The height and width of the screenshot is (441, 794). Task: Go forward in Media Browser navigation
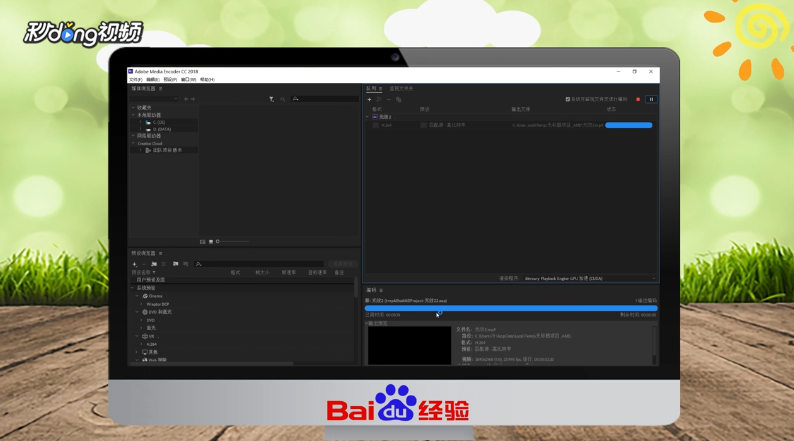coord(193,99)
